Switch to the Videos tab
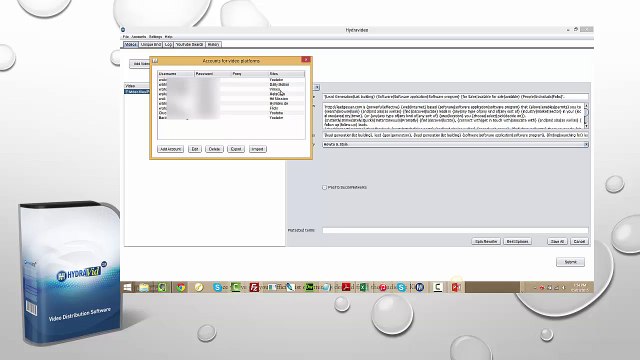Screen dimensions: 640x360 point(131,44)
